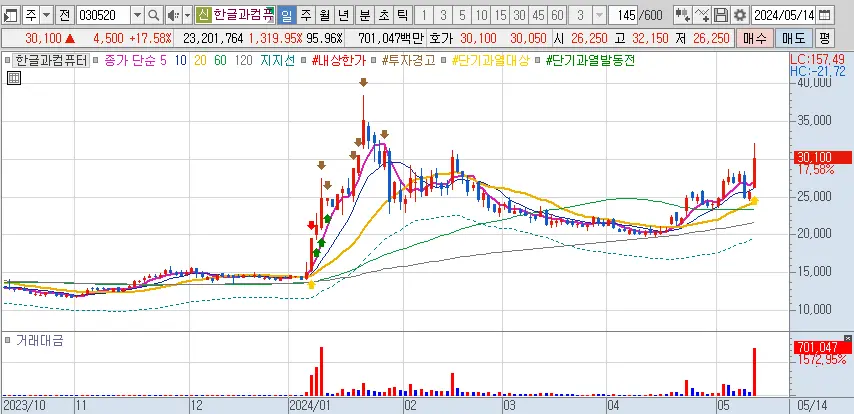This screenshot has height=414, width=854.
Task: Toggle the #투자경고 legend checkbox
Action: (375, 60)
